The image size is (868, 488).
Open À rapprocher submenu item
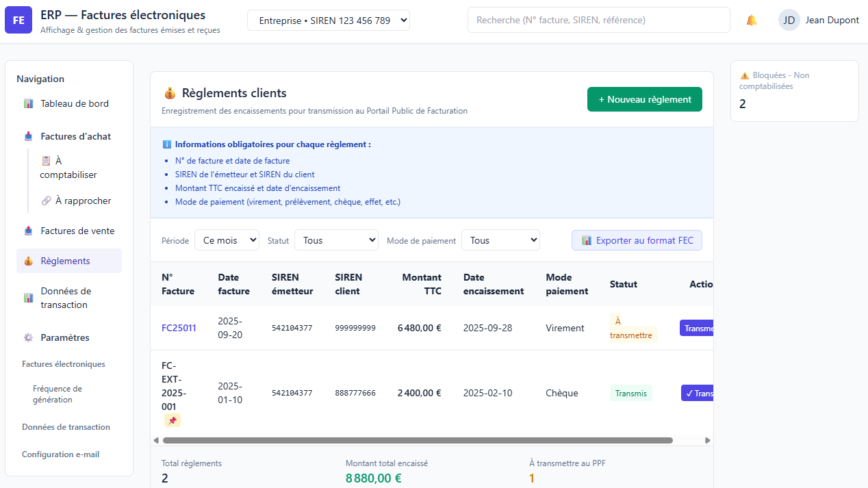(77, 201)
